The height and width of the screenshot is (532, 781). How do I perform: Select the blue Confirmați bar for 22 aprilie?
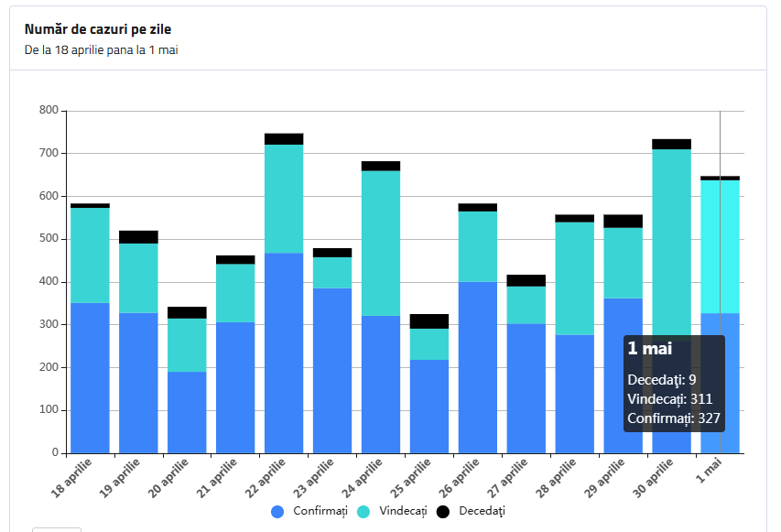284,353
